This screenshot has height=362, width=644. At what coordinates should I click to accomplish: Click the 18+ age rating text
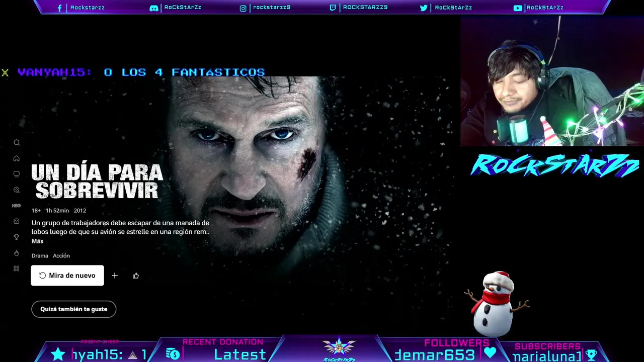(36, 211)
